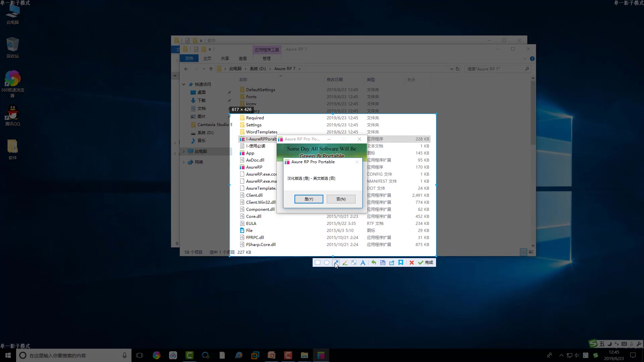Click the 否(N) button in dialog
The image size is (644, 362).
(x=341, y=199)
